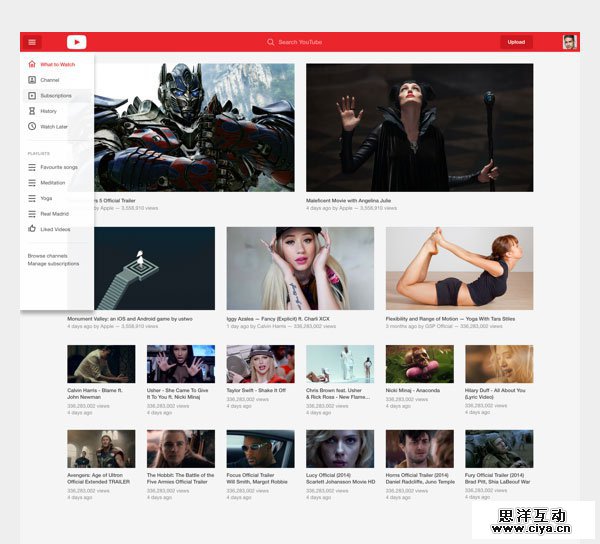Open the Browse channels link
The width and height of the screenshot is (600, 544).
47,256
